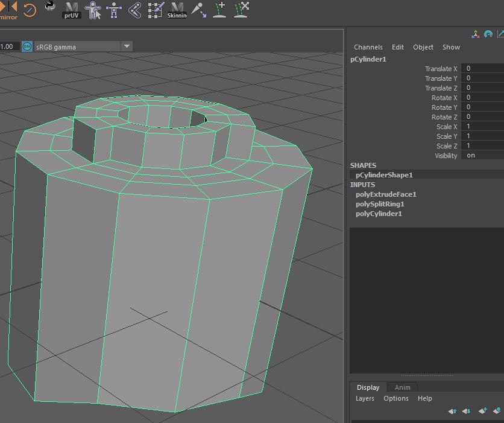The image size is (504, 423).
Task: Open the Channels menu
Action: pos(368,47)
